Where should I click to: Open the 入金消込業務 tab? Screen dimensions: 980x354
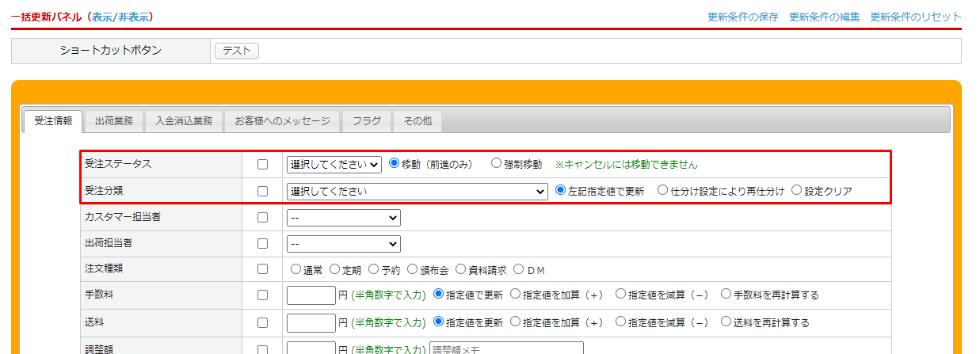pos(184,121)
